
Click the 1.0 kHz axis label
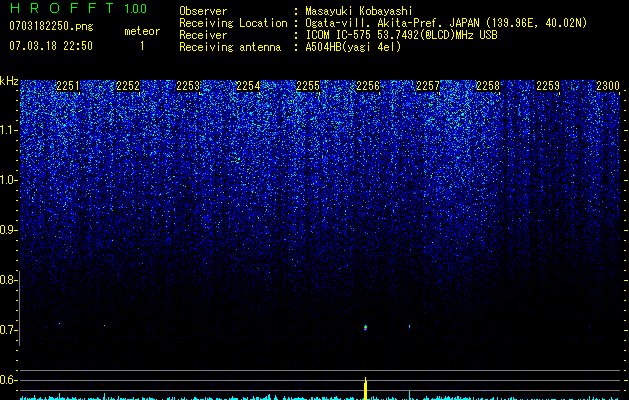pos(8,180)
